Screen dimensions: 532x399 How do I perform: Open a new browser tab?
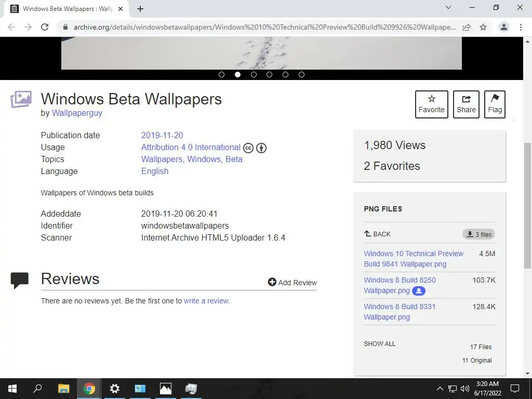point(140,9)
